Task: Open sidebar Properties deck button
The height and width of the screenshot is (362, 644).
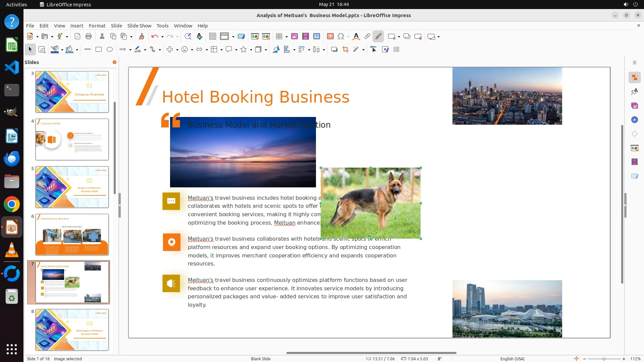Action: click(634, 77)
